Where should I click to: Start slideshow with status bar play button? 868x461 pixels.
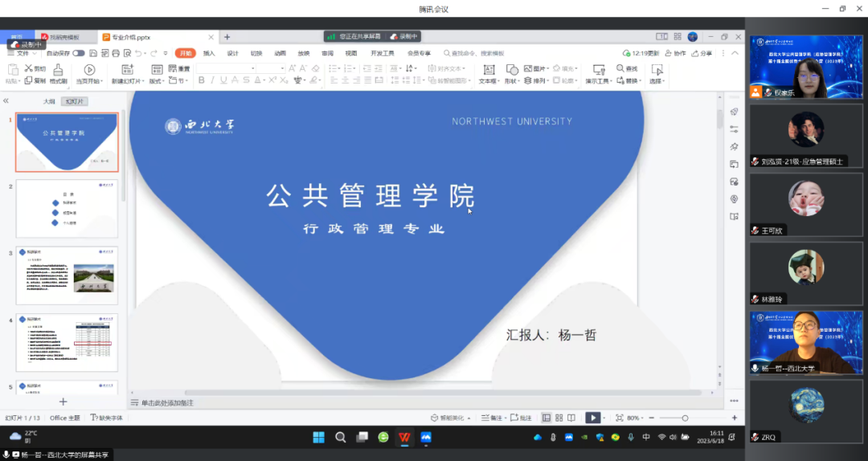click(x=592, y=418)
